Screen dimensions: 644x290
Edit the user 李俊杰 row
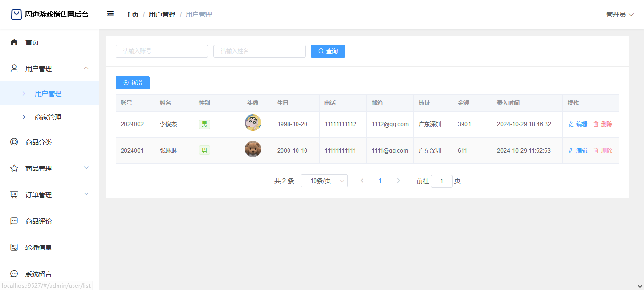pos(578,124)
